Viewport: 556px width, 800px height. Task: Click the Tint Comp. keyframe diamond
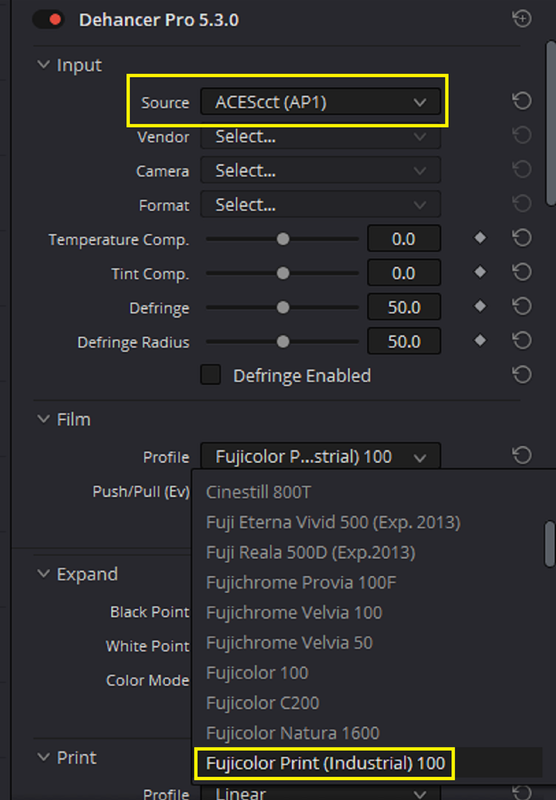click(x=480, y=272)
